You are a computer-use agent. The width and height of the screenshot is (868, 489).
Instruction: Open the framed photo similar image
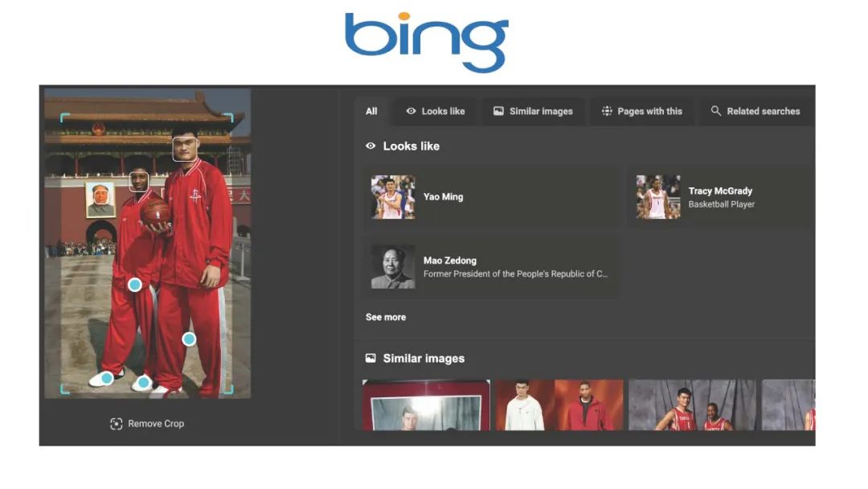426,405
